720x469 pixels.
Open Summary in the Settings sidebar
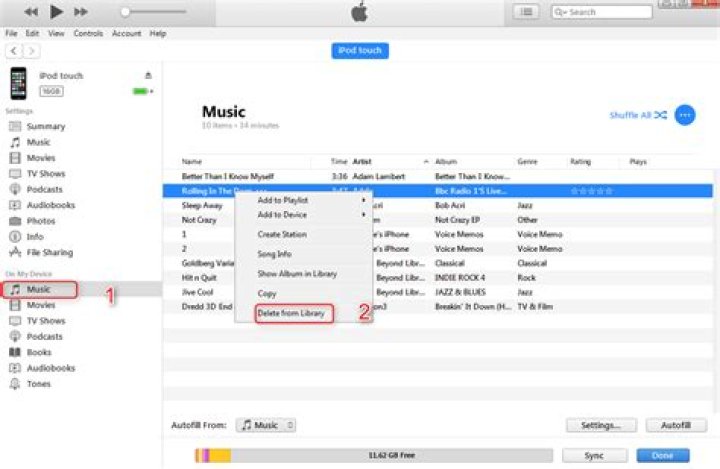pos(46,127)
